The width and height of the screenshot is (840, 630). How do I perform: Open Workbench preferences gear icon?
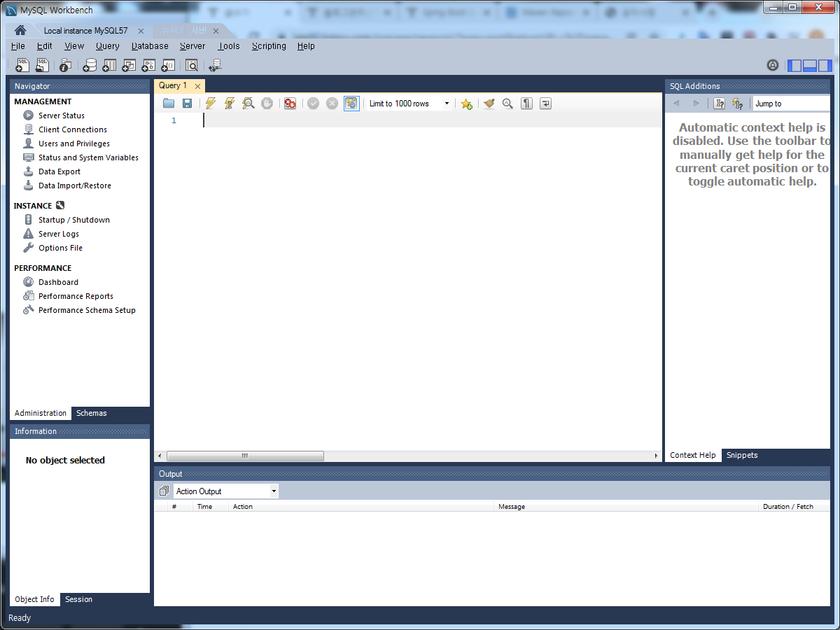(x=773, y=65)
